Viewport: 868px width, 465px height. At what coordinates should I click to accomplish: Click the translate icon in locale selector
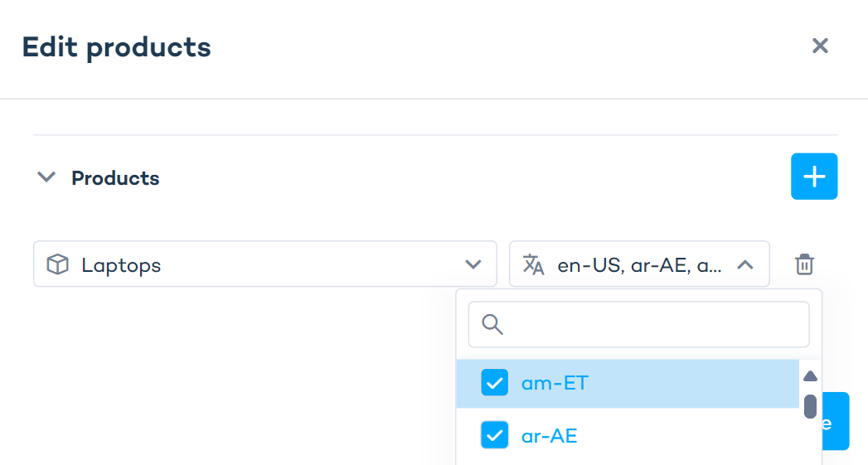(x=534, y=264)
